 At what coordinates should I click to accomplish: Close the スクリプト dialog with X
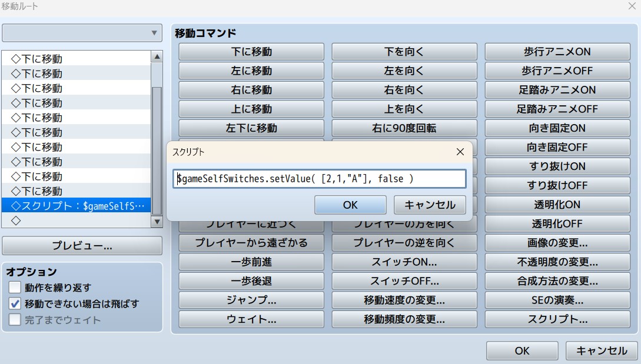pyautogui.click(x=460, y=152)
